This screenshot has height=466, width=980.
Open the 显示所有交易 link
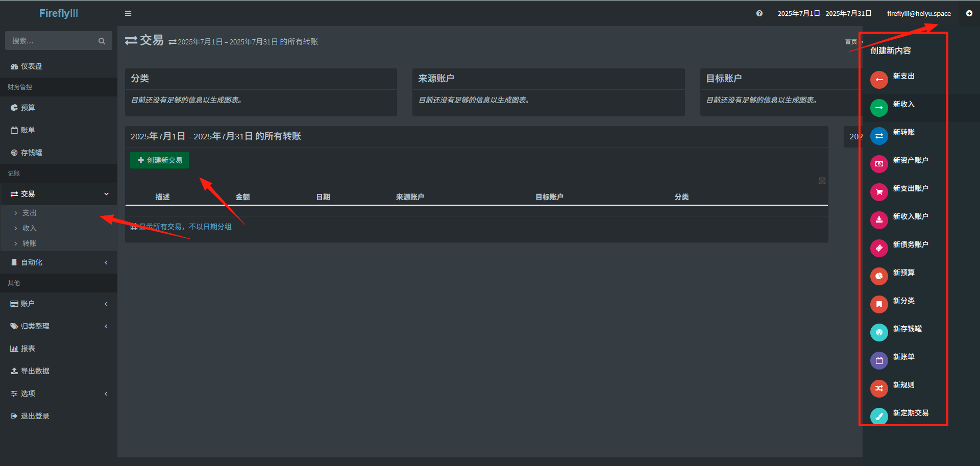(185, 227)
